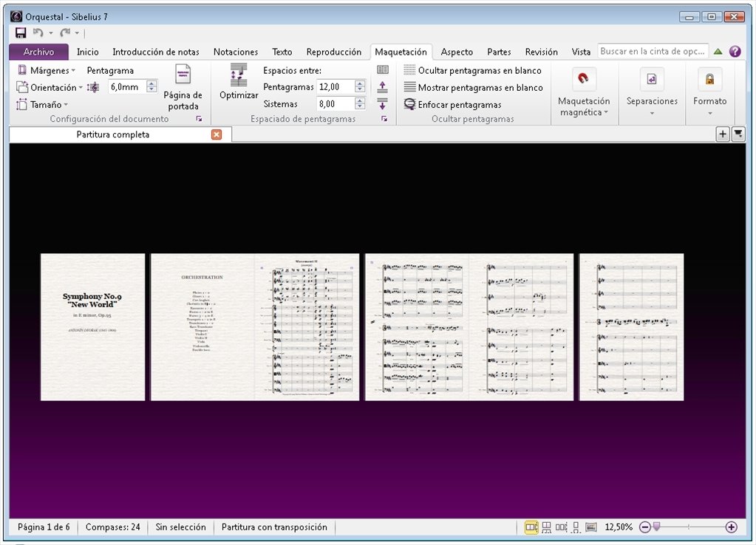756x545 pixels.
Task: Expand the Separaciones dropdown arrow
Action: [x=652, y=113]
